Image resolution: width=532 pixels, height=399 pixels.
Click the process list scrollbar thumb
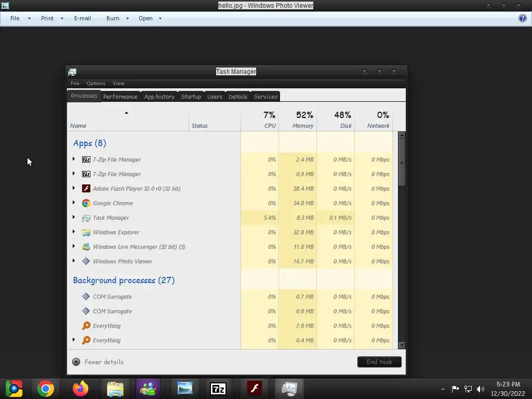pyautogui.click(x=402, y=163)
